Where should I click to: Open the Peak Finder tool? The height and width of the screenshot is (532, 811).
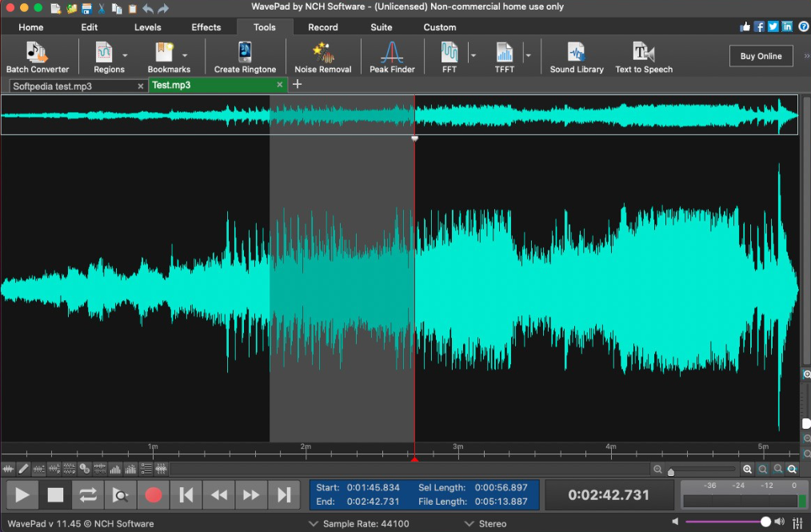pyautogui.click(x=392, y=57)
